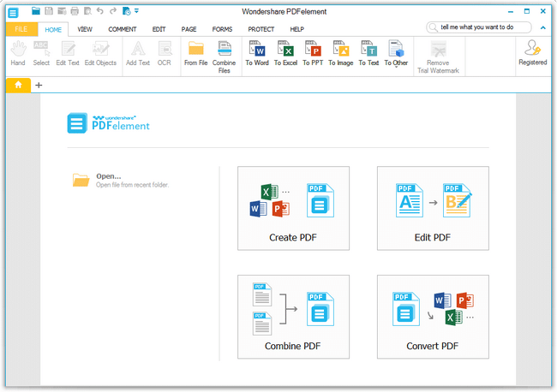Run the OCR tool
The height and width of the screenshot is (392, 557).
[x=165, y=53]
